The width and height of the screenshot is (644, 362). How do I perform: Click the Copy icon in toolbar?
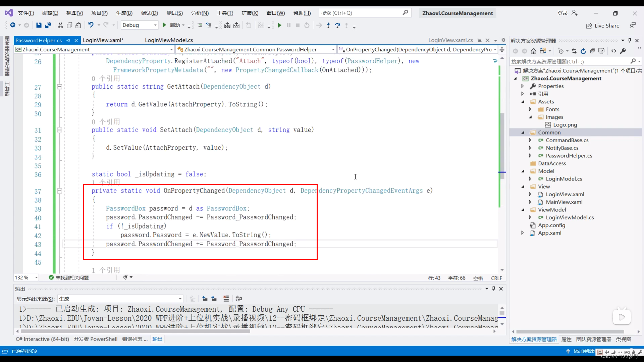[x=69, y=25]
